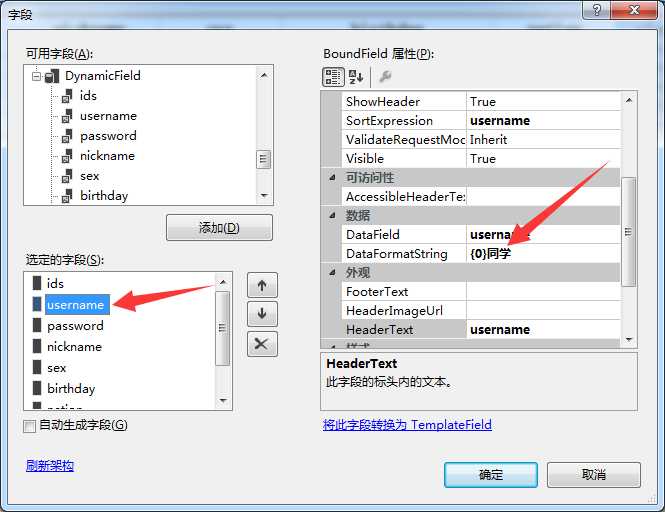Click the icon beside sex in available fields
Screen dimensions: 665x512
(x=67, y=176)
